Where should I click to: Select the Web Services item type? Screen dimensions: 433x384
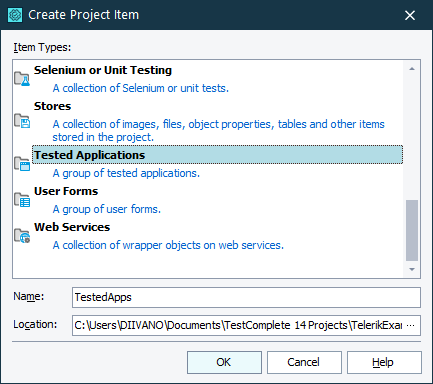click(72, 227)
